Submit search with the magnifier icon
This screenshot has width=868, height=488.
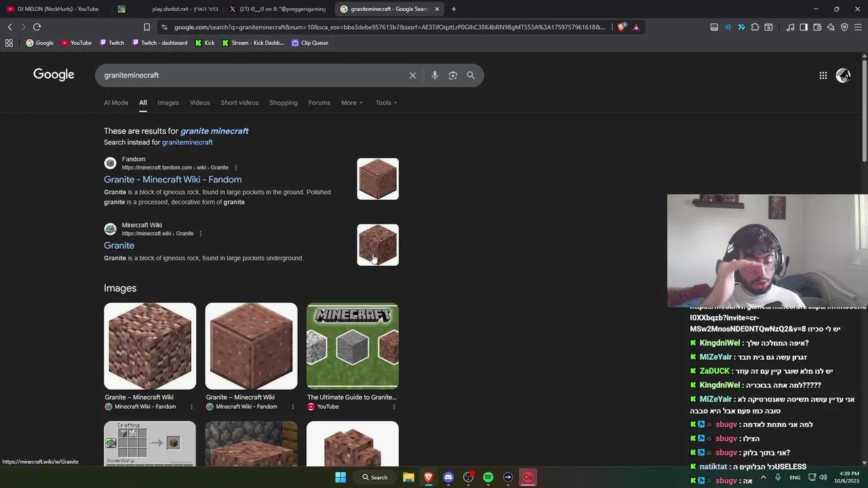coord(471,75)
